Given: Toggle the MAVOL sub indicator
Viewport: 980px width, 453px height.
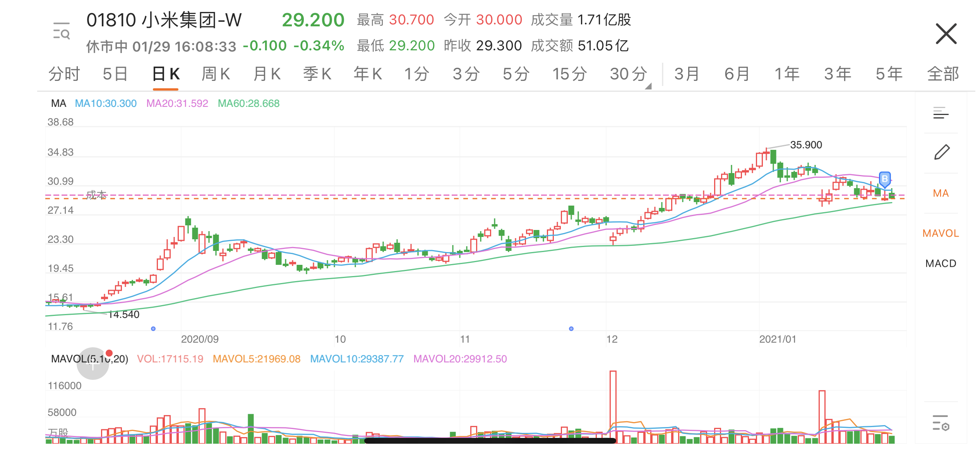Looking at the screenshot, I should coord(941,233).
